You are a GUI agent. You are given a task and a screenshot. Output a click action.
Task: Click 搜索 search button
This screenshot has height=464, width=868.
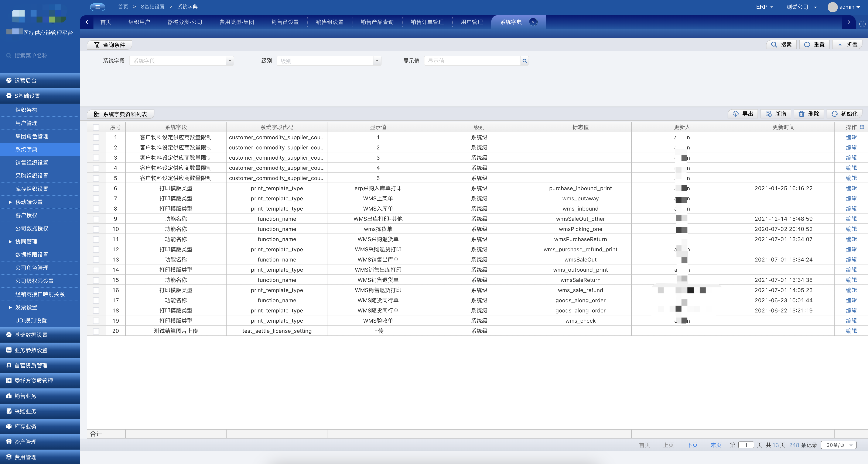pos(781,44)
